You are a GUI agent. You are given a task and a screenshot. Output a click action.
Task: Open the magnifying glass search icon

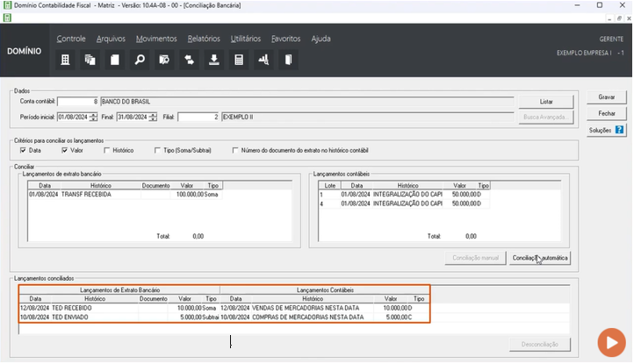tap(139, 61)
